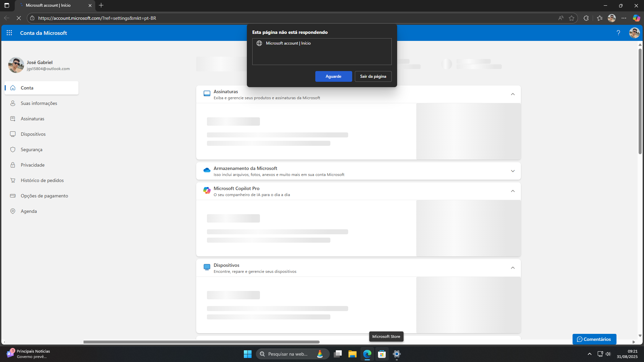The height and width of the screenshot is (362, 644).
Task: Click the browser address bar URL
Action: pyautogui.click(x=97, y=18)
